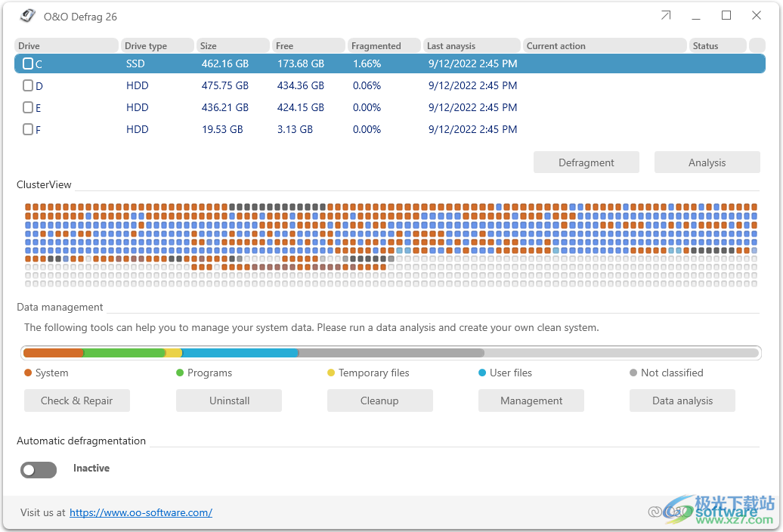
Task: Select the SSD drive type cell for C
Action: pyautogui.click(x=135, y=63)
